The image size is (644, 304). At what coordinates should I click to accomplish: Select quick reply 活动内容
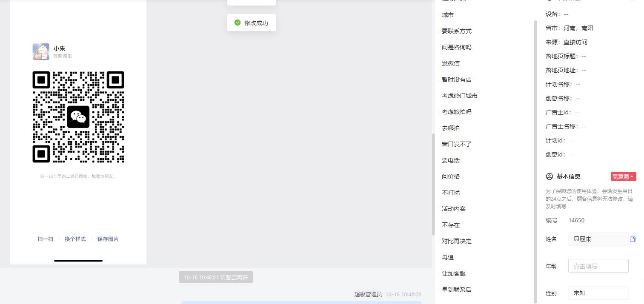[x=454, y=209]
